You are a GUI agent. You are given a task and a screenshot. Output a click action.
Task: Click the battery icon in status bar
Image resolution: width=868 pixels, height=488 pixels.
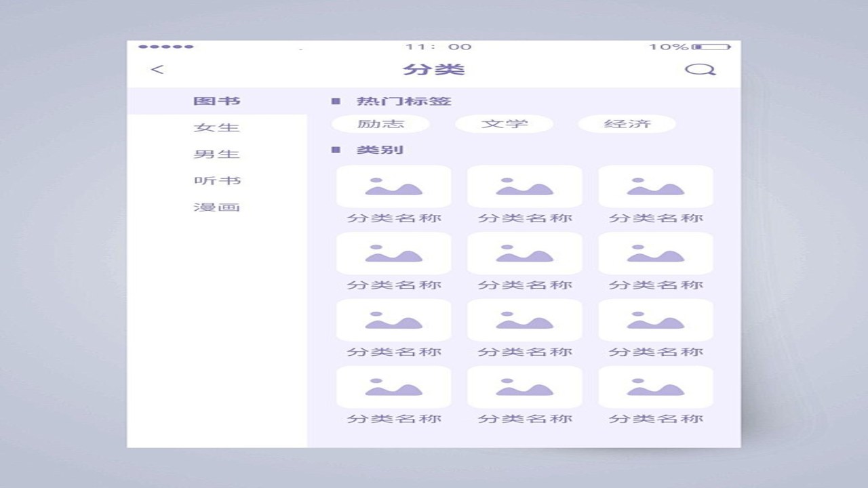[x=711, y=47]
